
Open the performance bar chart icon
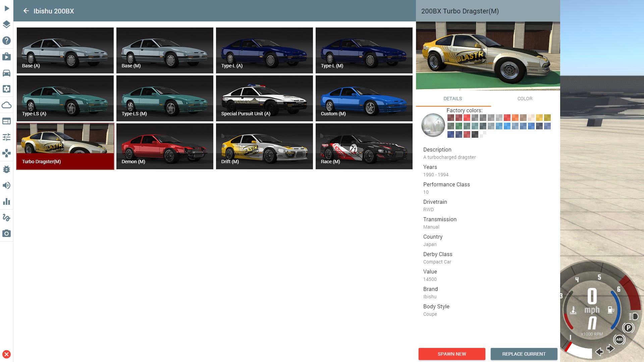(6, 201)
